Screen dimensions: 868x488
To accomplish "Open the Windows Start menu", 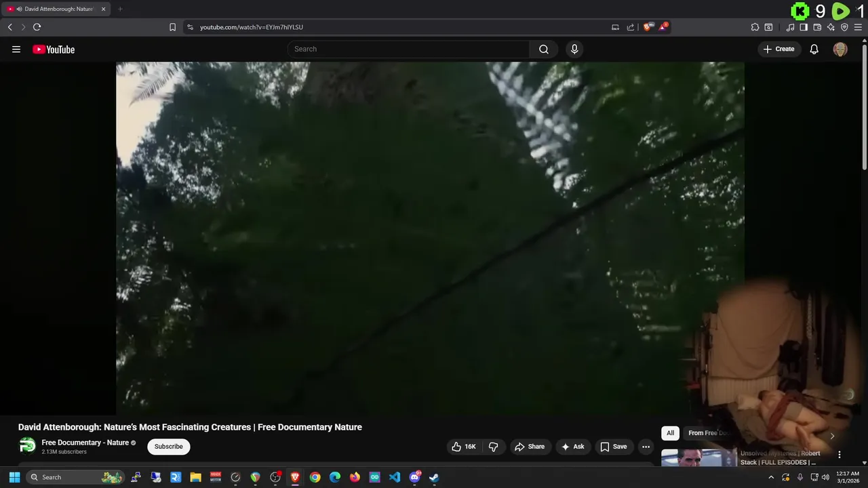I will click(x=14, y=477).
